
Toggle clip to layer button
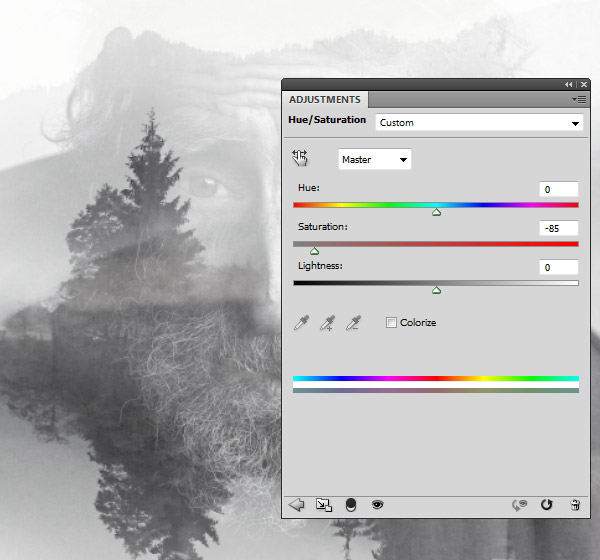[x=351, y=505]
